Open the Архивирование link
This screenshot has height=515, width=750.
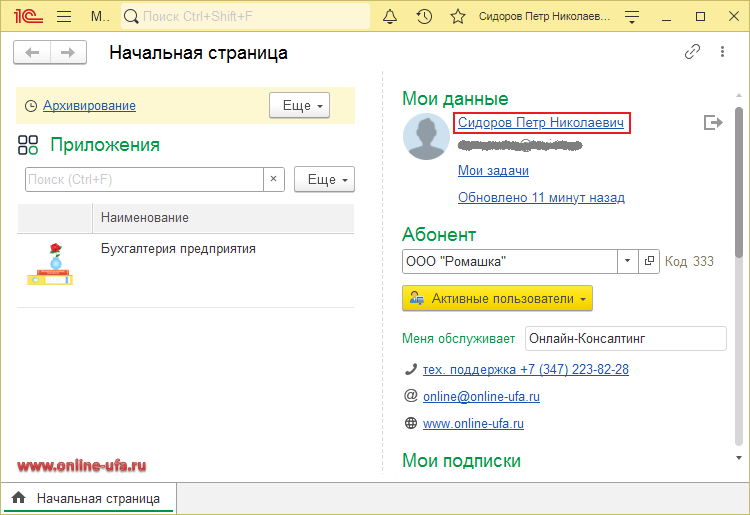(x=89, y=105)
